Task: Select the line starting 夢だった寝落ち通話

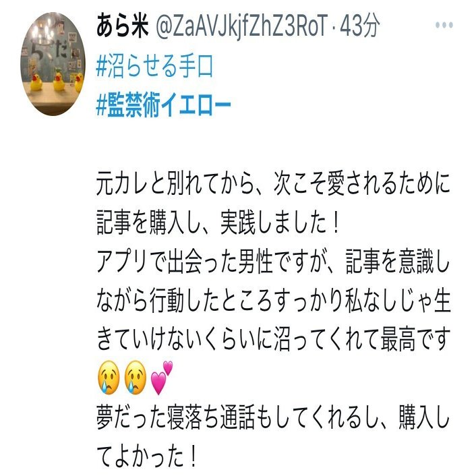Action: point(273,417)
